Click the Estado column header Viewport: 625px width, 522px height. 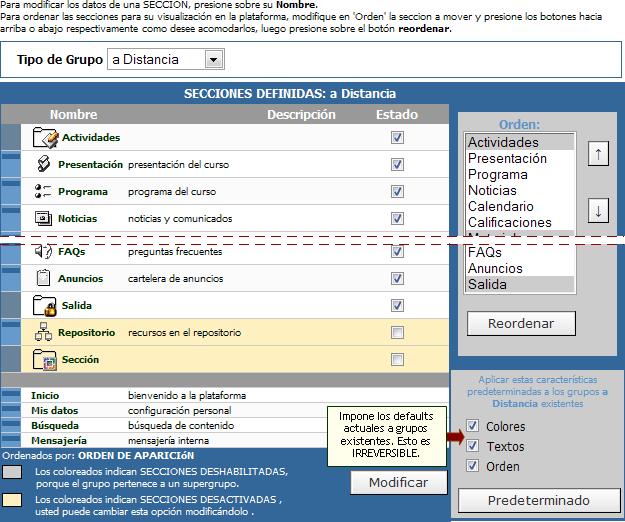pyautogui.click(x=397, y=114)
